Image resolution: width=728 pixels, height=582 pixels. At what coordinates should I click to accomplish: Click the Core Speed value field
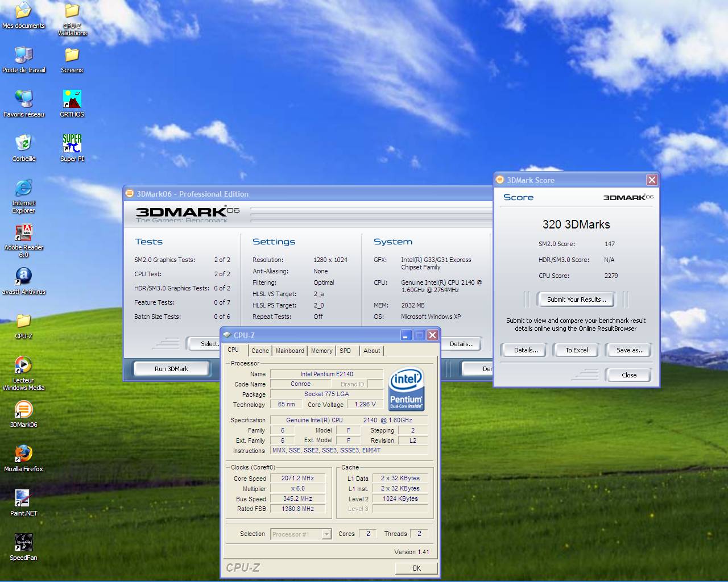[x=297, y=478]
